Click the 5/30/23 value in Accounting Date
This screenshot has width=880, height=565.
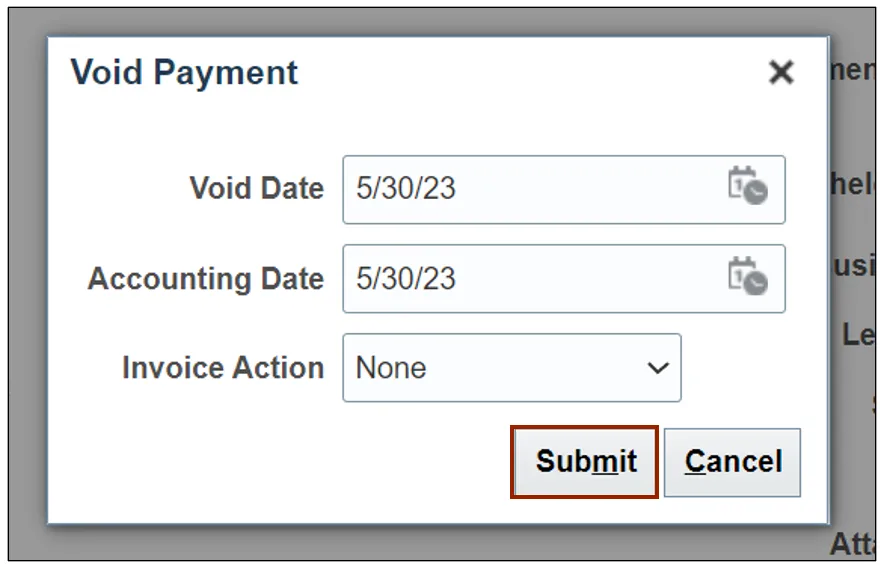point(405,278)
